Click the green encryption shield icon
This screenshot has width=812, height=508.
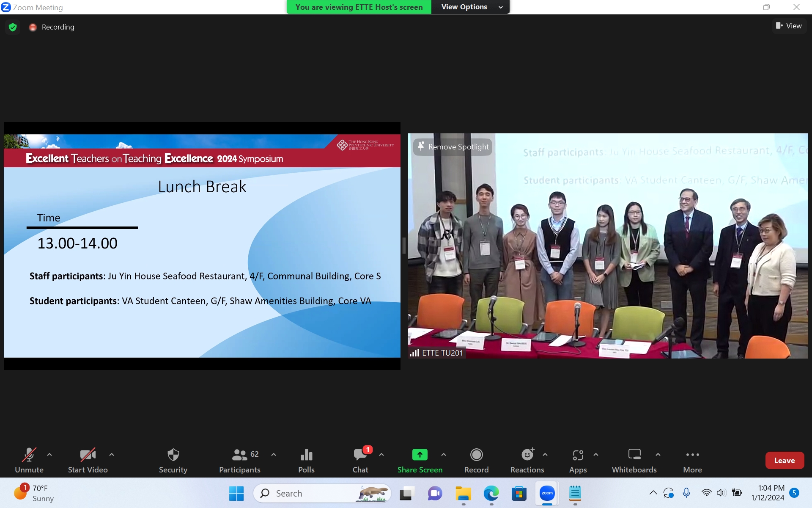tap(13, 27)
